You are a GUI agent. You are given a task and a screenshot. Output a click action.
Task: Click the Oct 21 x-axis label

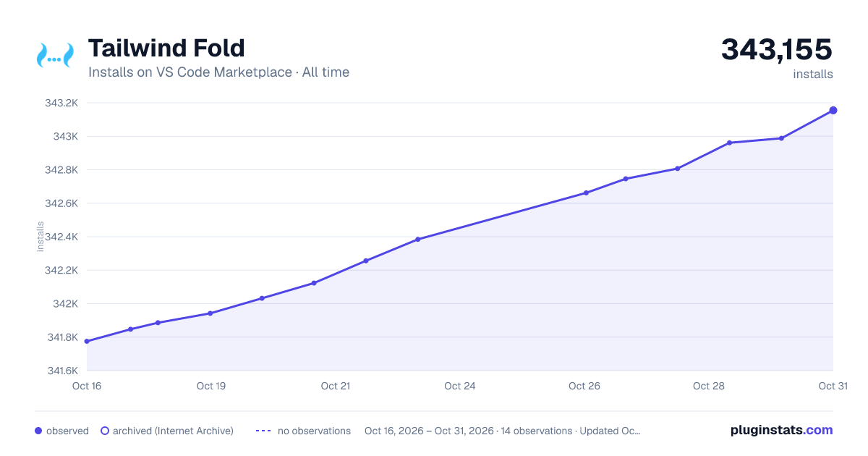[x=336, y=386]
